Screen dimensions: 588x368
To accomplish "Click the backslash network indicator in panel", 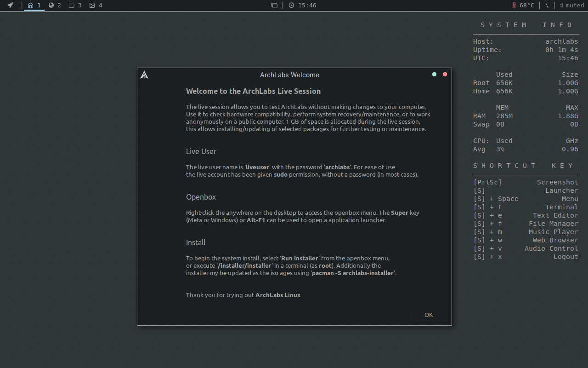I will [x=547, y=6].
